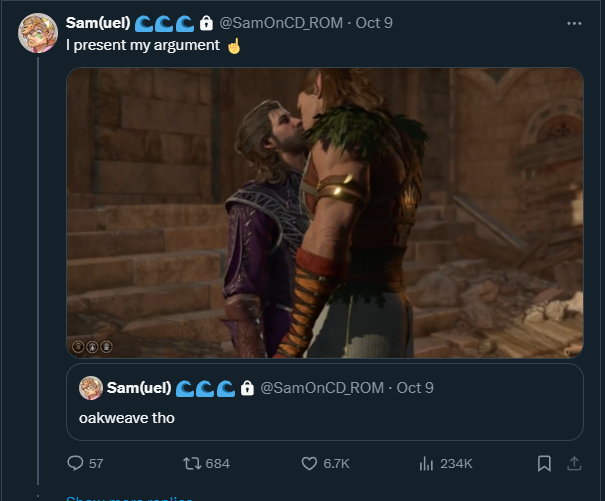Viewport: 605px width, 501px height.
Task: Bookmark this tweet
Action: [544, 463]
